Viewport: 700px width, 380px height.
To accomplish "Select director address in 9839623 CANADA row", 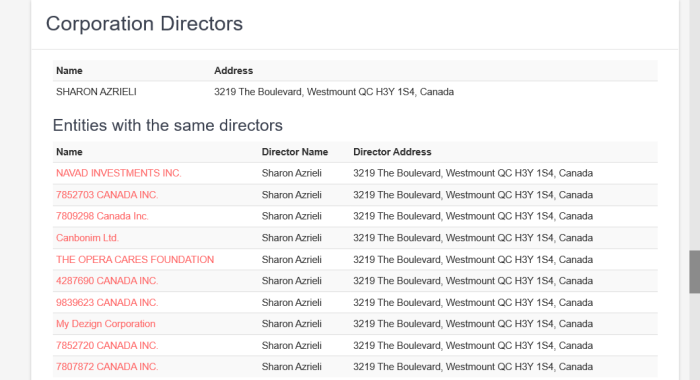I will pos(473,303).
